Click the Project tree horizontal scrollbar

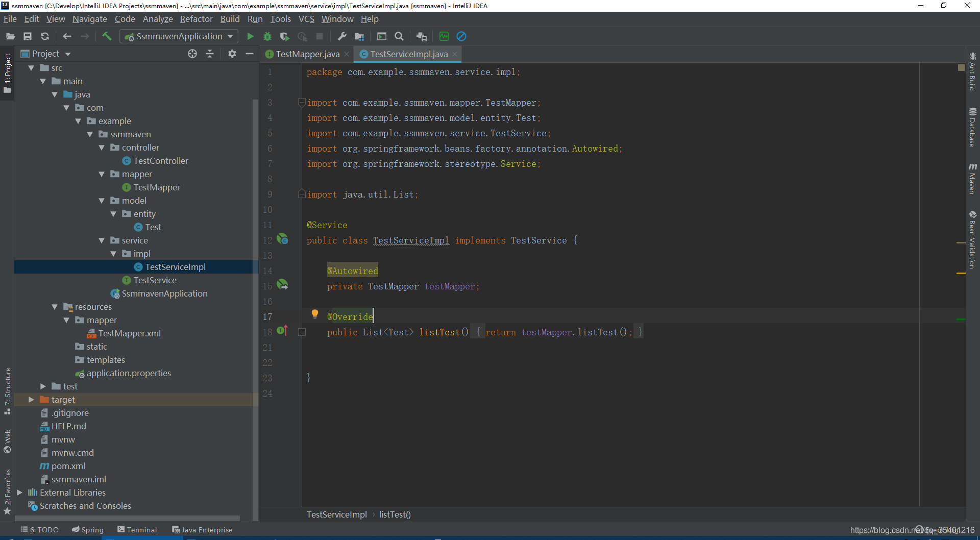coord(128,518)
